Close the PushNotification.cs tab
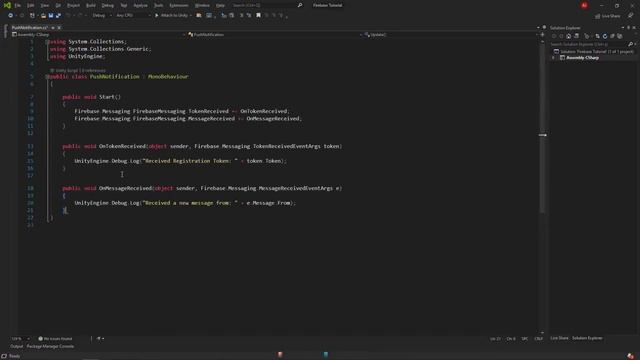 click(x=59, y=28)
